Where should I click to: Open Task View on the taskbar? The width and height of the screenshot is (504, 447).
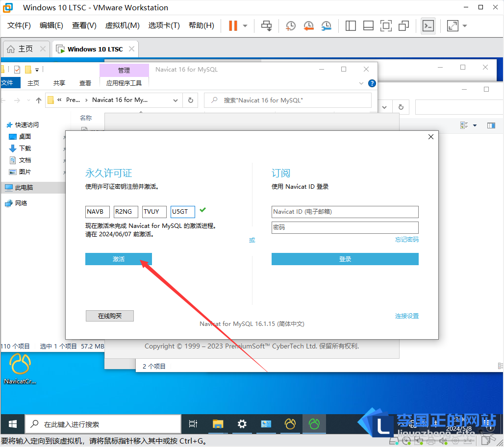click(x=193, y=424)
